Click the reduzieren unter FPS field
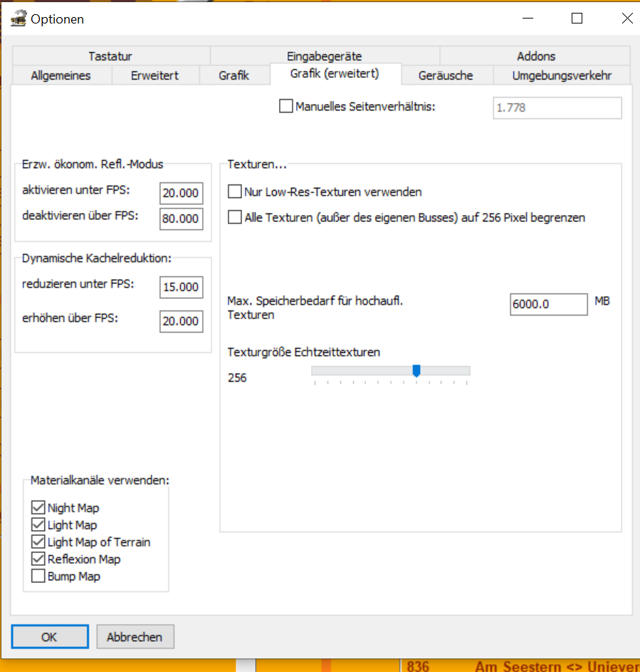Screen dimensions: 640x672 coord(181,288)
